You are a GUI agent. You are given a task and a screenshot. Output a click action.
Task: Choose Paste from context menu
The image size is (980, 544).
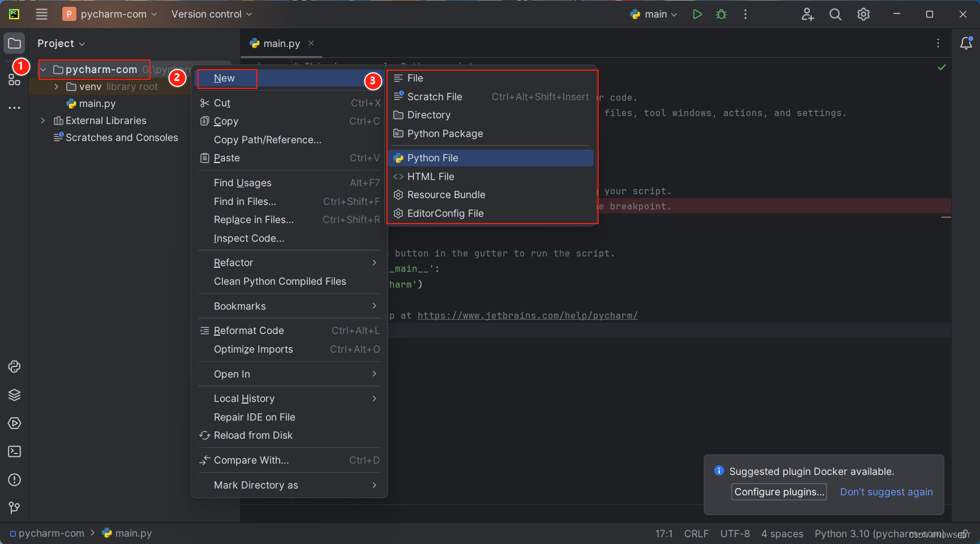289,158
